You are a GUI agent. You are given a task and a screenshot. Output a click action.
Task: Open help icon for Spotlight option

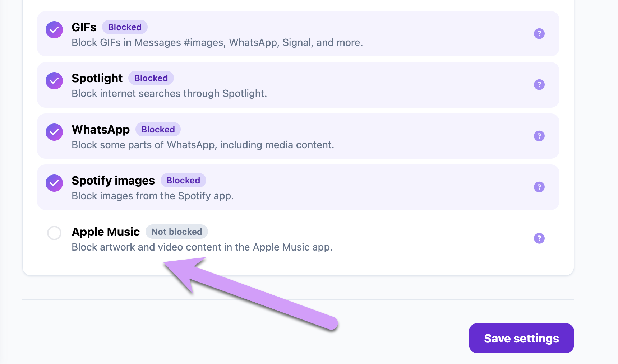(539, 85)
